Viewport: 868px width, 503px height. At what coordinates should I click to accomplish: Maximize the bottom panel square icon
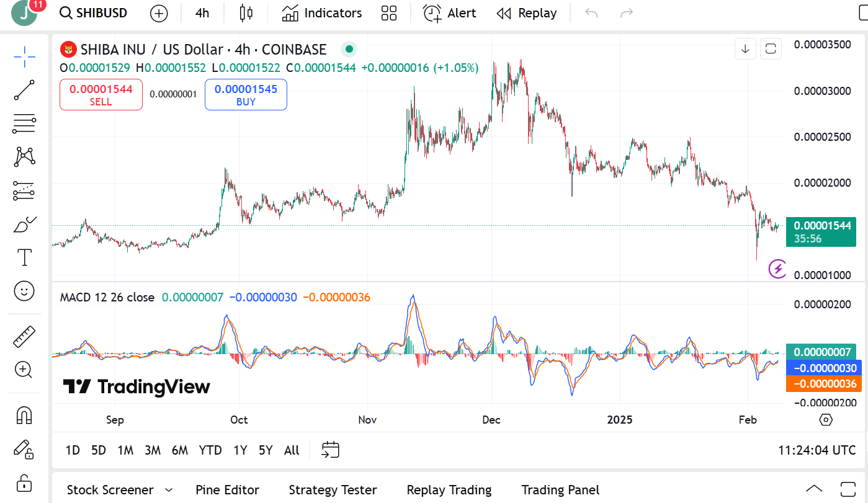[x=848, y=489]
